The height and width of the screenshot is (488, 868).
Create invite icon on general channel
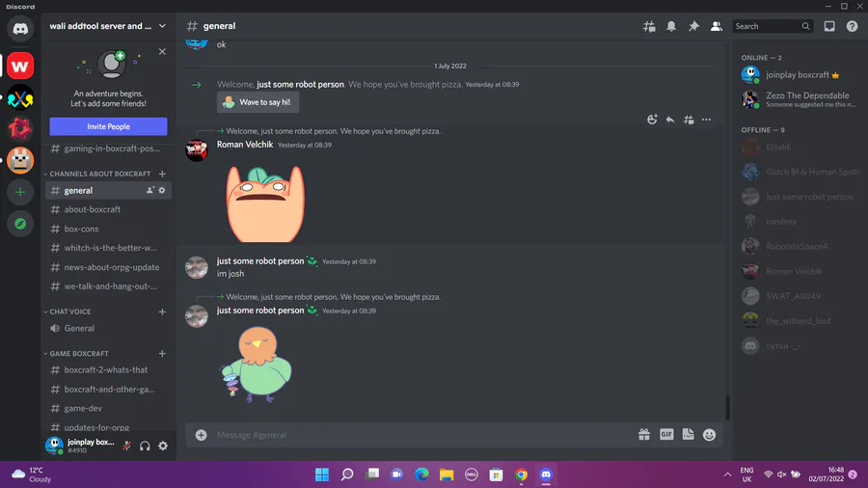[x=150, y=190]
